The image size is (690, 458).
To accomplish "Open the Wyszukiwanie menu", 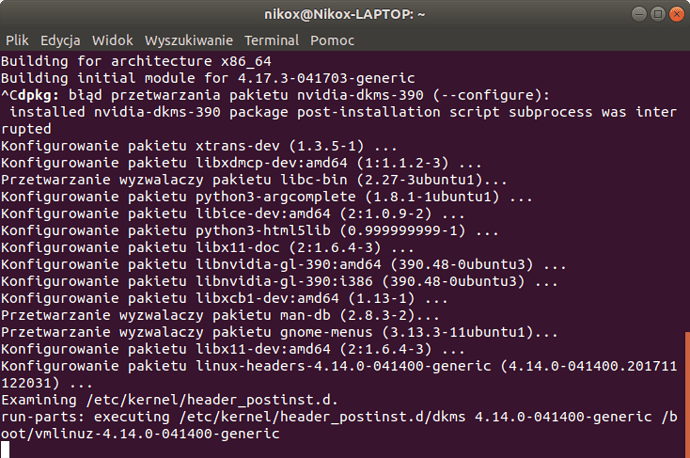I will pos(189,41).
